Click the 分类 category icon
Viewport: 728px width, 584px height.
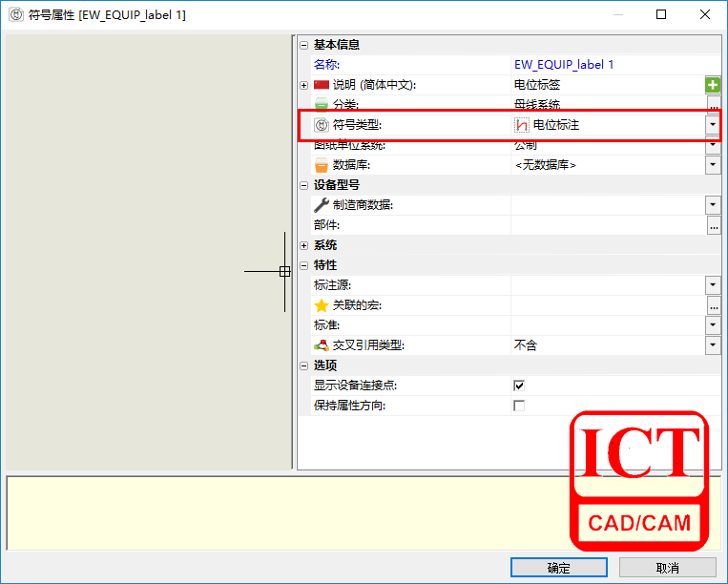pos(322,105)
